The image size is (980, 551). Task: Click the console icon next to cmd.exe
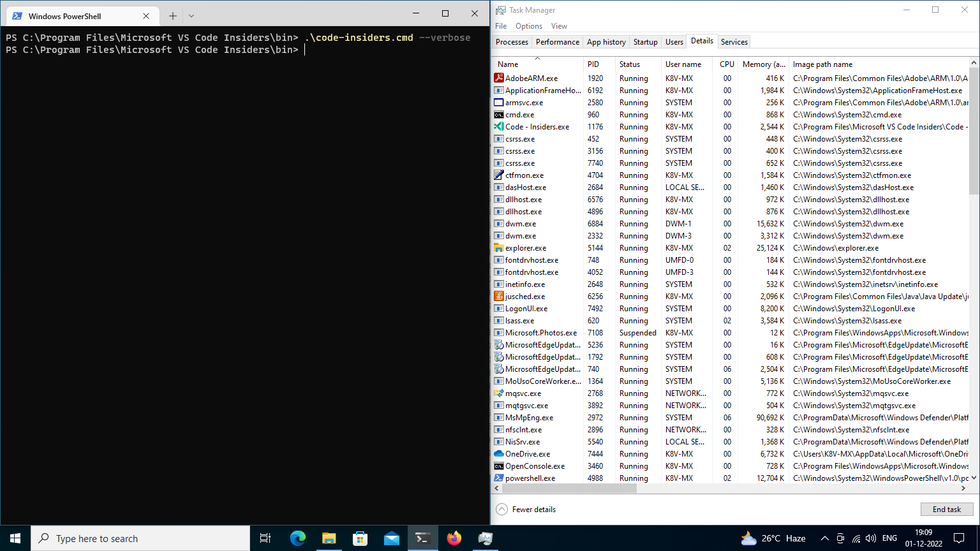coord(498,115)
